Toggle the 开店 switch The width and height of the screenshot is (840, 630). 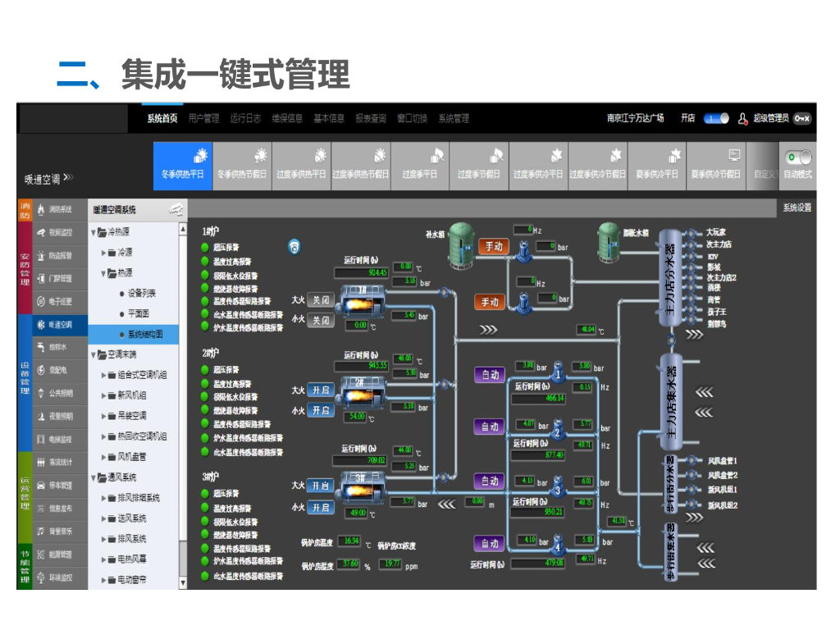coord(716,118)
